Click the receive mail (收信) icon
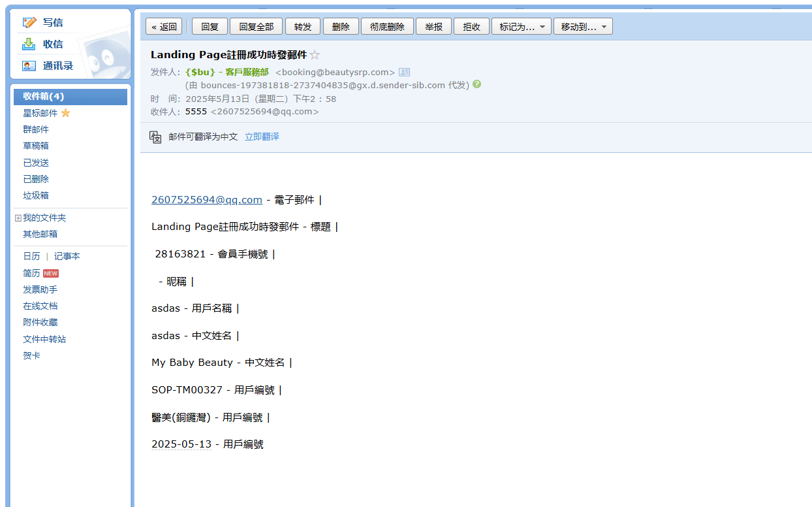 click(x=29, y=44)
